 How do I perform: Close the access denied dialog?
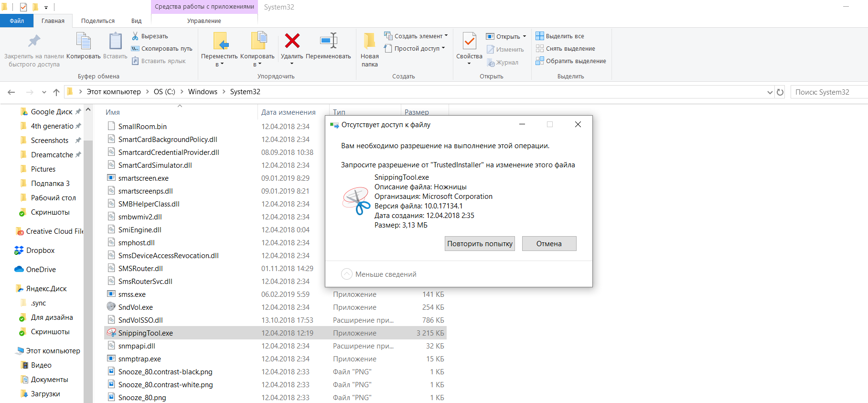point(578,124)
